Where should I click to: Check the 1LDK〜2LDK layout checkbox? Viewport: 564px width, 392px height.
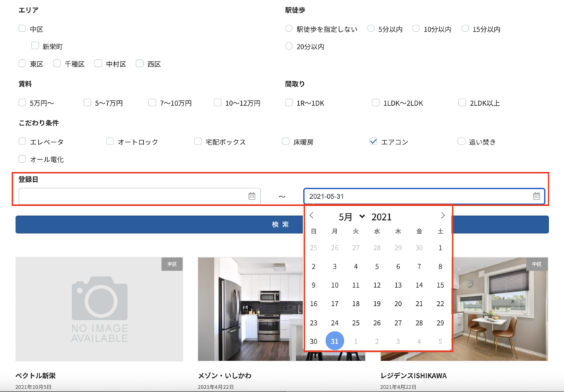click(x=376, y=102)
